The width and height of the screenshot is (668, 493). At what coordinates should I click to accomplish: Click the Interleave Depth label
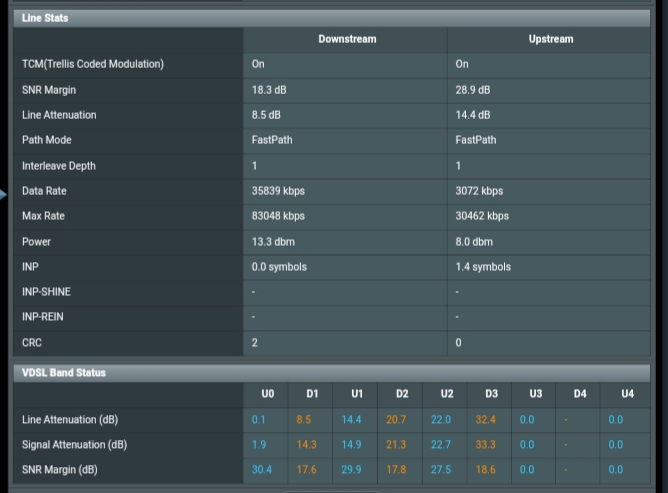59,166
